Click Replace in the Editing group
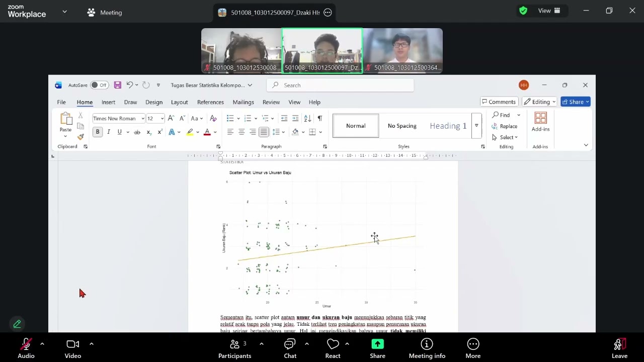 (x=505, y=126)
